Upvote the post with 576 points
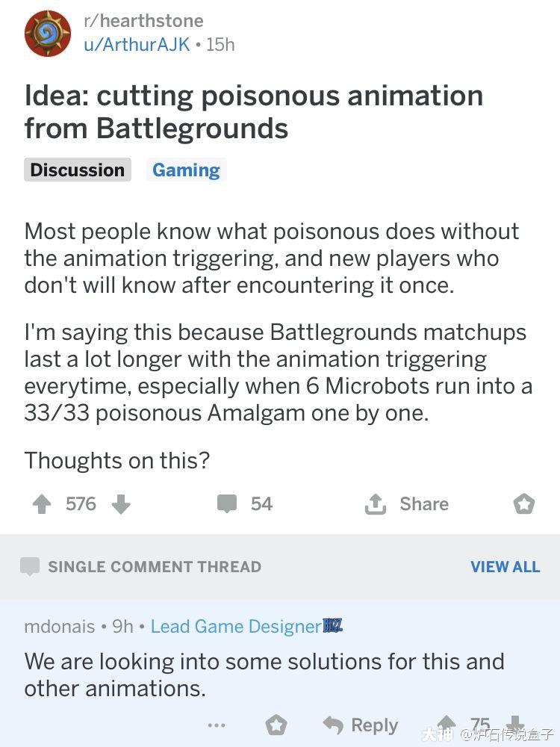 click(42, 504)
